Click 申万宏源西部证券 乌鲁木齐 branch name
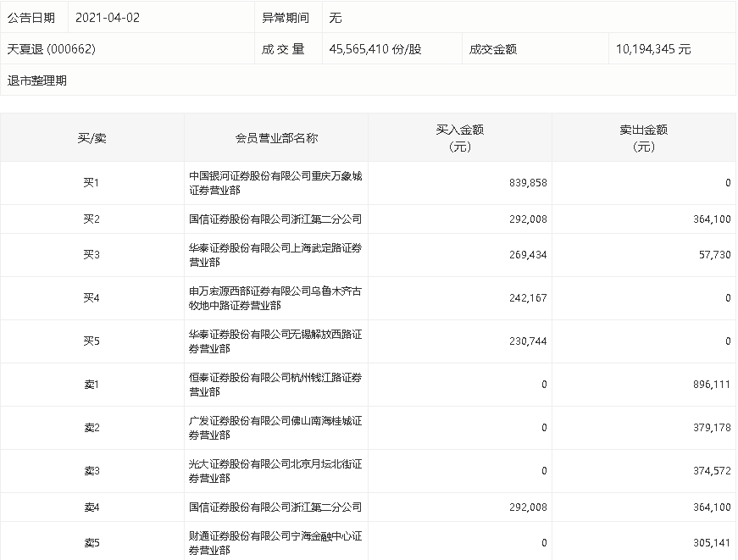The image size is (738, 560). tap(275, 298)
